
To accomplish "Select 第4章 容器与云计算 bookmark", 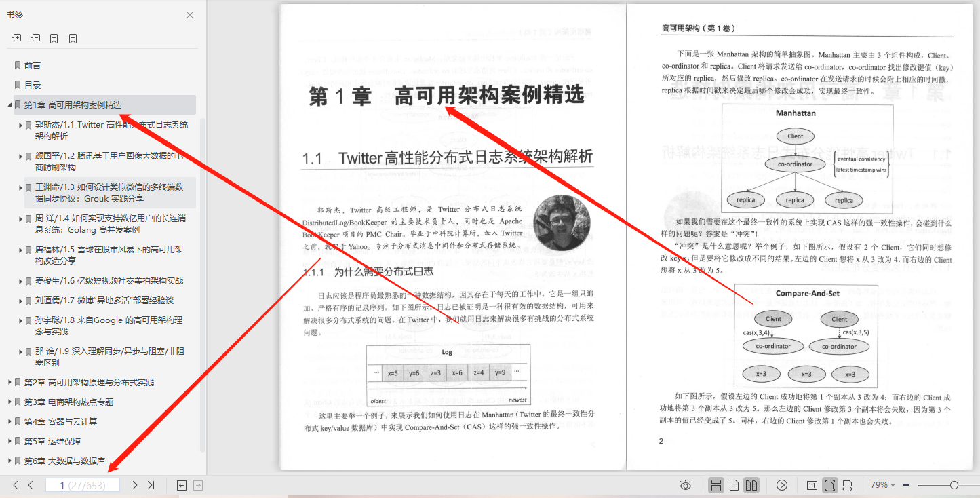I will coord(61,422).
